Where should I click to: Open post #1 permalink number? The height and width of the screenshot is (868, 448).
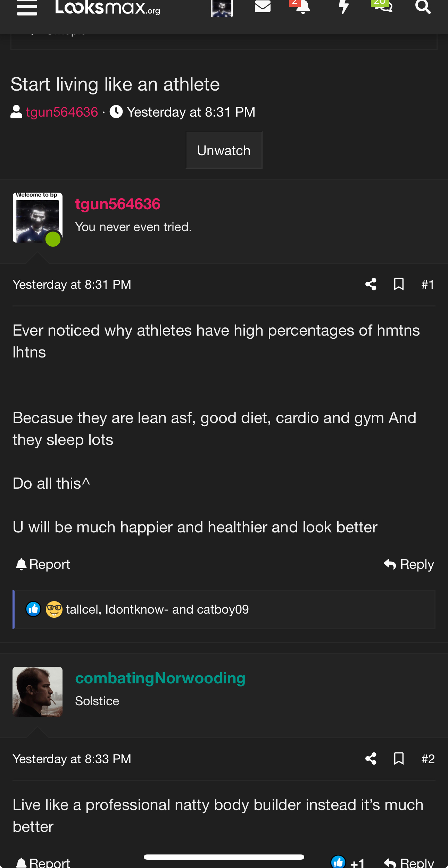click(x=428, y=285)
